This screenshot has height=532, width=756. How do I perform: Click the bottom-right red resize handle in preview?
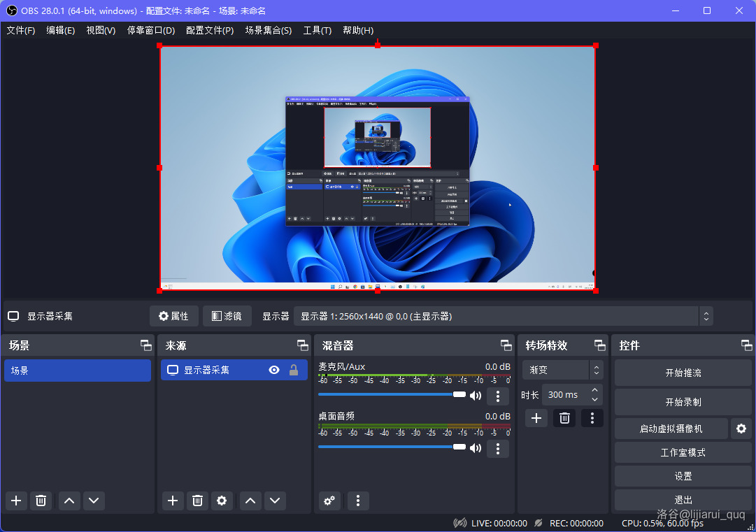click(x=596, y=291)
